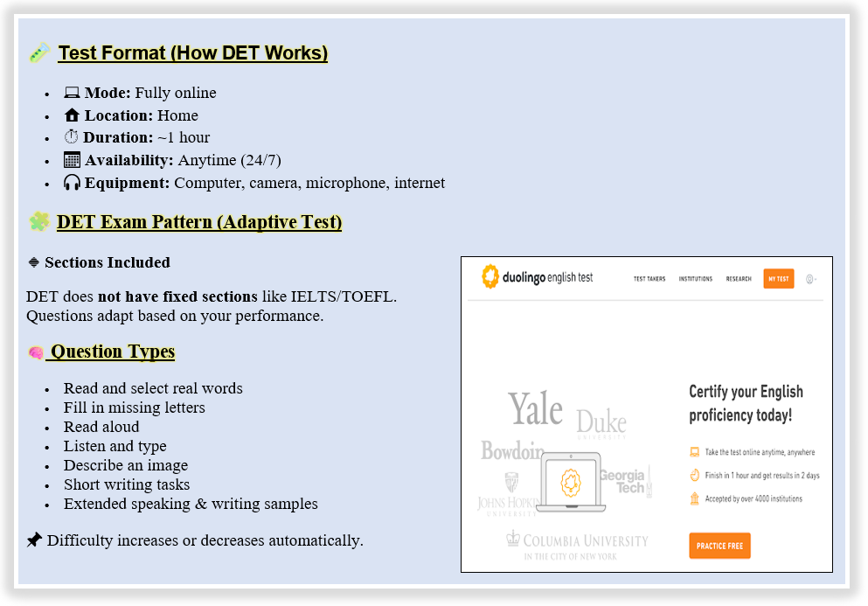
Task: Click the brain icon beside Question Types
Action: tap(36, 352)
